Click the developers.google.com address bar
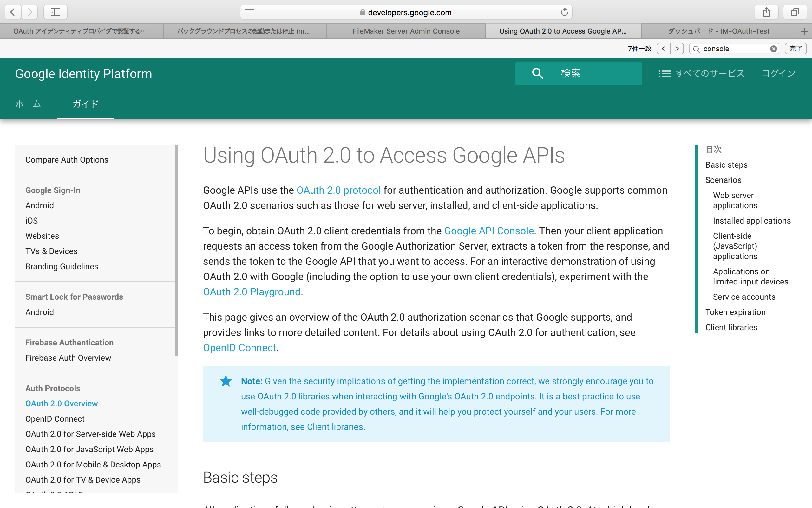 (406, 12)
